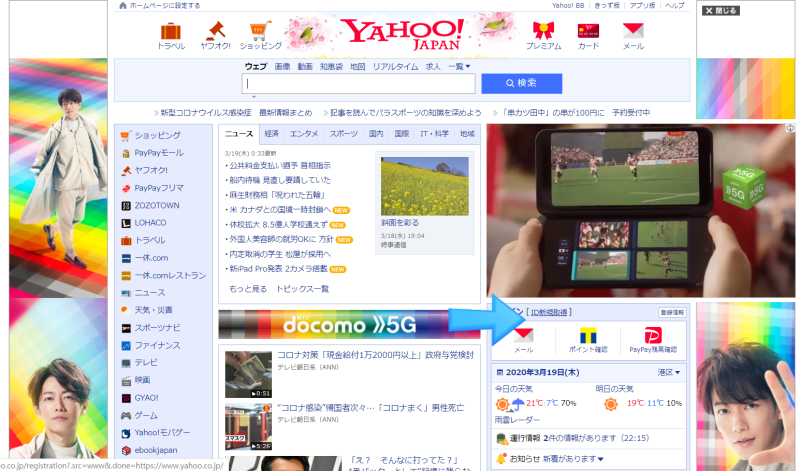Switch to the 地域 news tab
The image size is (800, 471).
(x=467, y=134)
